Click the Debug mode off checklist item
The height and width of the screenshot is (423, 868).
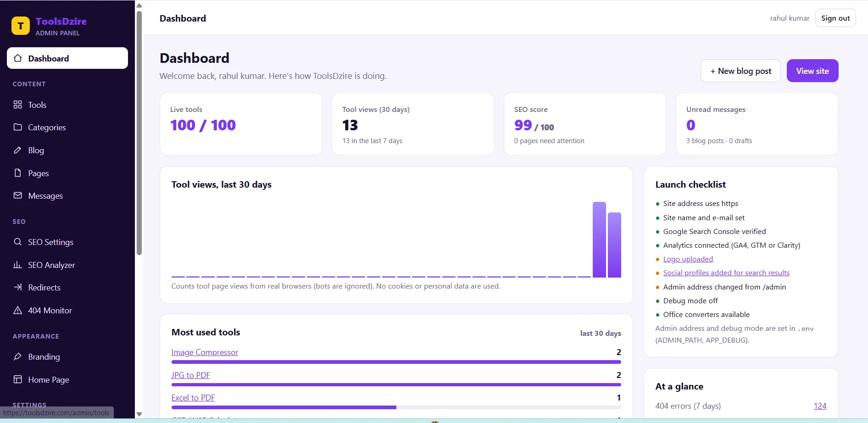[690, 301]
